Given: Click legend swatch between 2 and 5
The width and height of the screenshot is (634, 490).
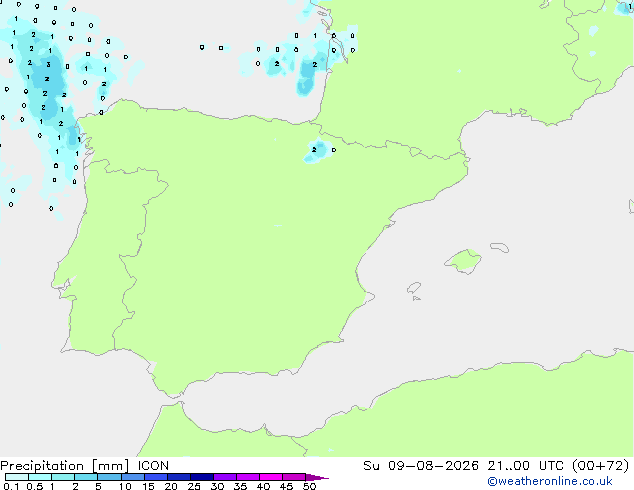Looking at the screenshot, I should click(x=86, y=477).
